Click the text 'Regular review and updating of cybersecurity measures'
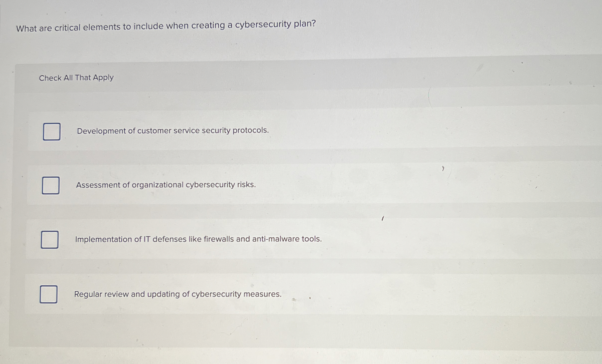The image size is (602, 364). tap(178, 294)
